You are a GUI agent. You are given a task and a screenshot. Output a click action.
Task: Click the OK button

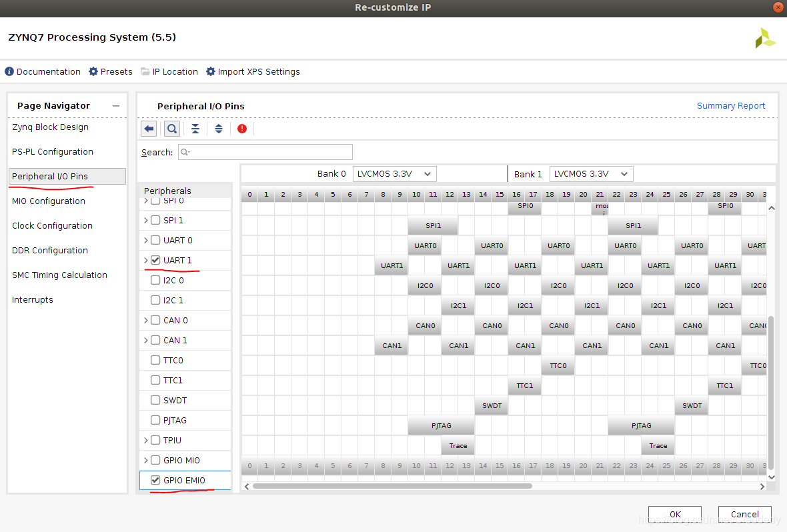674,514
